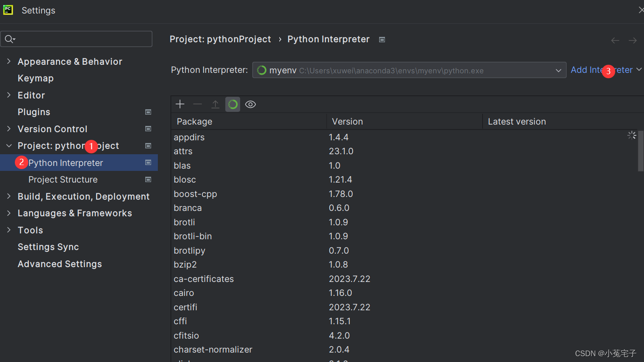Open the Python Interpreter dropdown

point(409,70)
